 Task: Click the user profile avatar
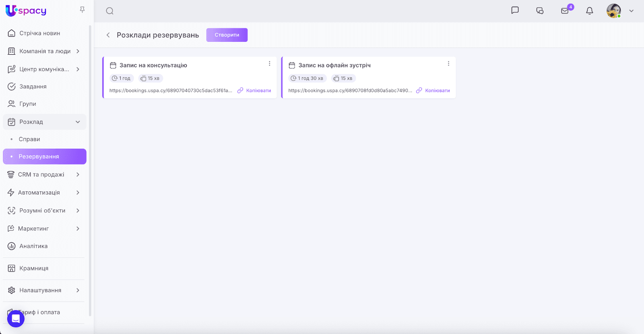[614, 11]
